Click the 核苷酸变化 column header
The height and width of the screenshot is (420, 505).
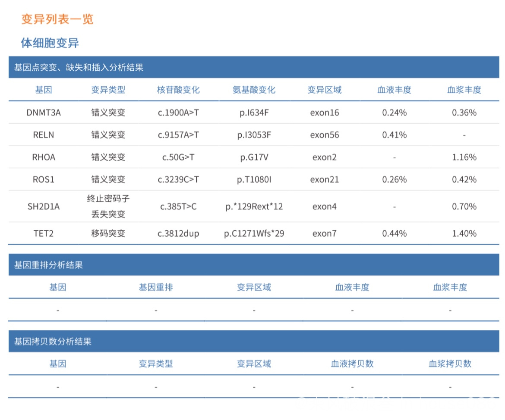pyautogui.click(x=178, y=90)
